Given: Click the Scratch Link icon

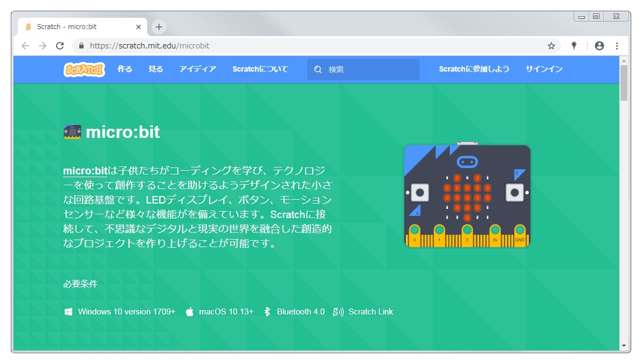Looking at the screenshot, I should (x=338, y=312).
